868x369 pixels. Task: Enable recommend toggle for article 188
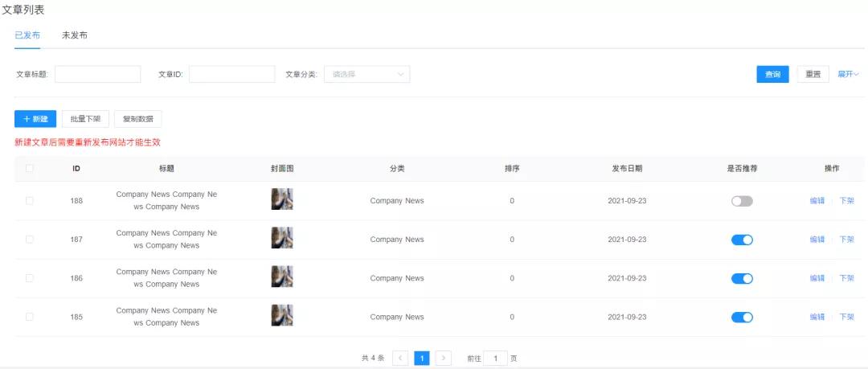pyautogui.click(x=742, y=201)
